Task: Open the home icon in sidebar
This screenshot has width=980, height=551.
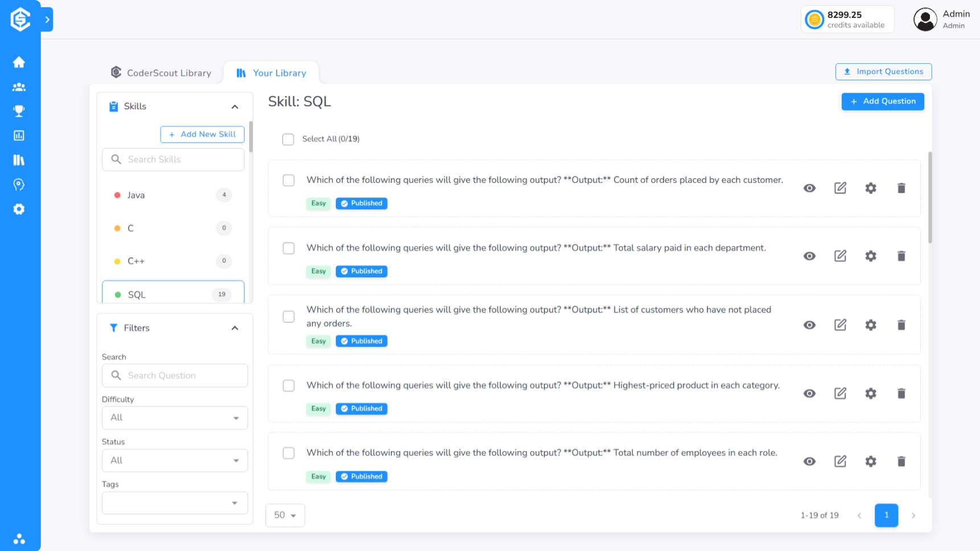Action: point(19,62)
